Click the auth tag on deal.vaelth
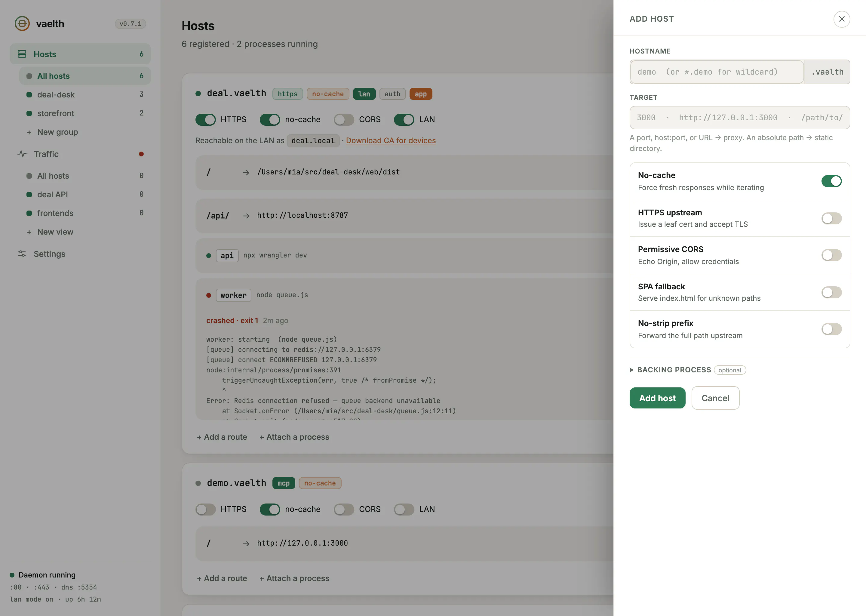The height and width of the screenshot is (616, 866). coord(392,94)
